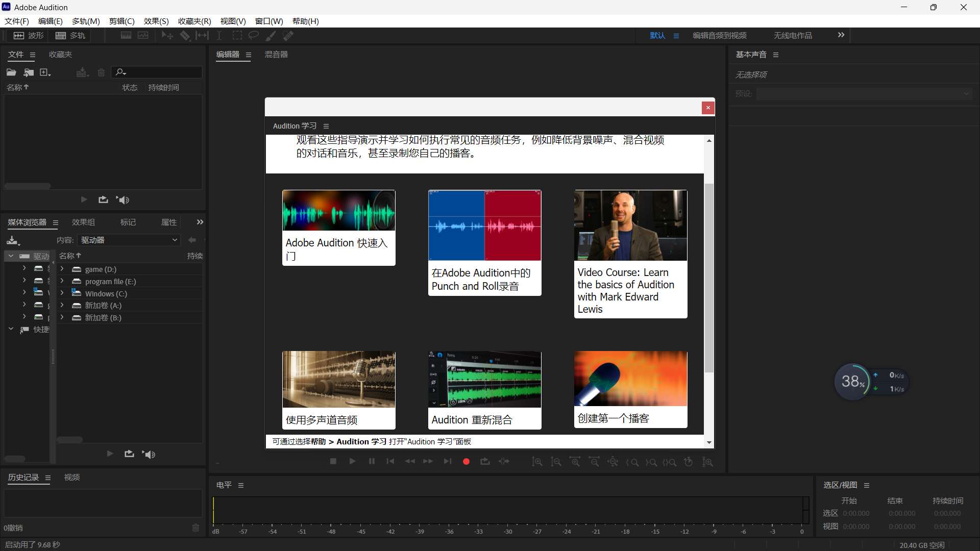The height and width of the screenshot is (551, 980).
Task: Switch to 波形 waveform view
Action: point(28,35)
